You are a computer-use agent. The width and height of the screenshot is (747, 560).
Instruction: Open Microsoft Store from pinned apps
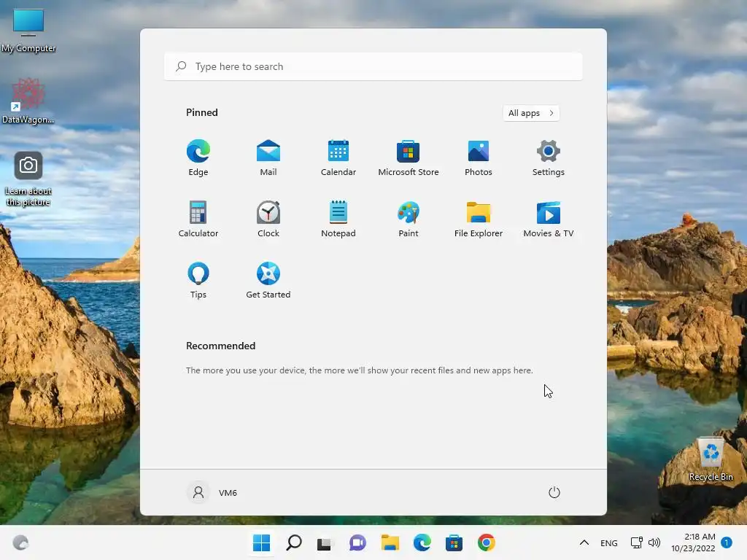[x=409, y=158]
